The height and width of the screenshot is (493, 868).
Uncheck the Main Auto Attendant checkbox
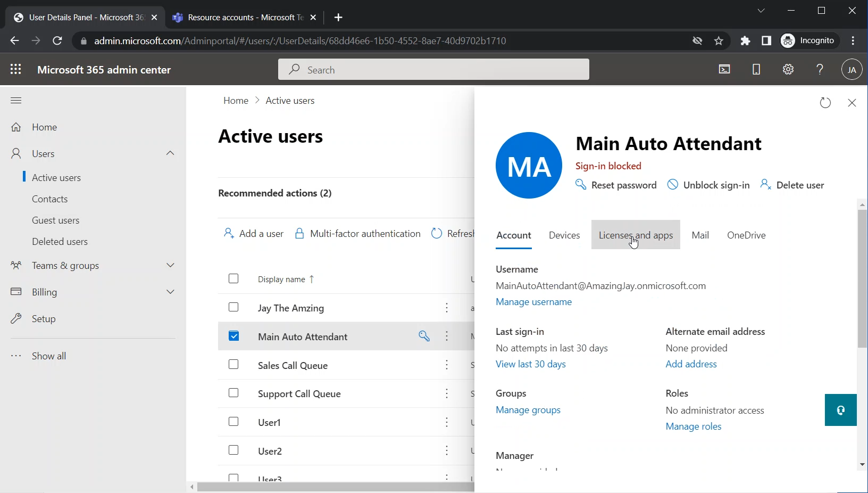coord(233,336)
